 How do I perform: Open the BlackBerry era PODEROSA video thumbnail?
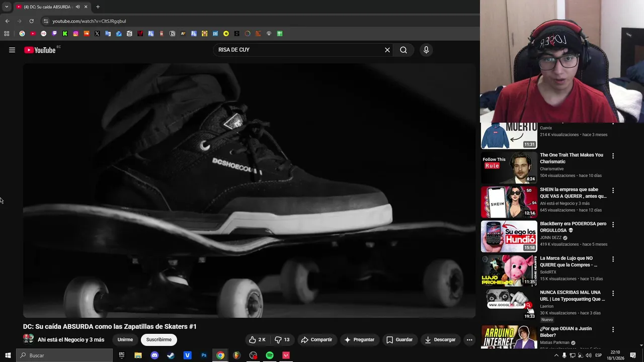pyautogui.click(x=509, y=236)
